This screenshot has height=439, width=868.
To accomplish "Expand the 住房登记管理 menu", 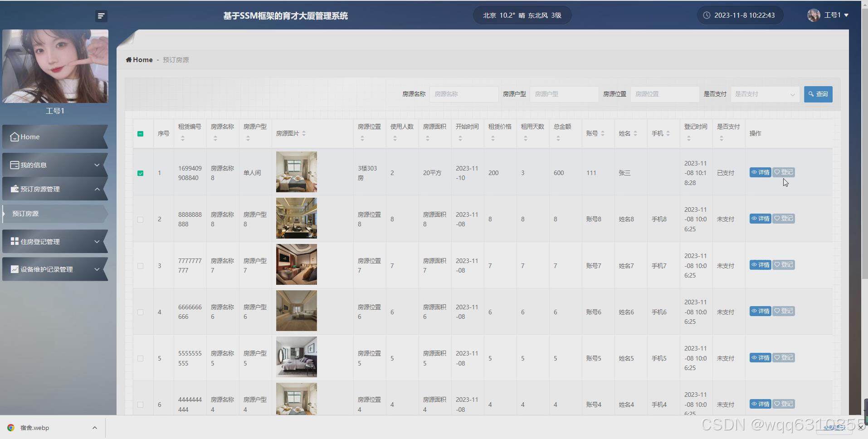I will [x=55, y=241].
